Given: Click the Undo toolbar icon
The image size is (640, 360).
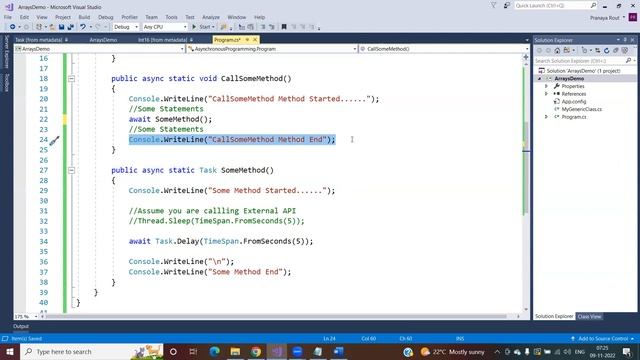Looking at the screenshot, I should 83,27.
